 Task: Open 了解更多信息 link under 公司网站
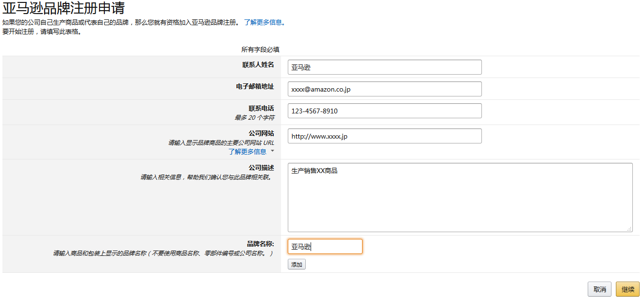[248, 152]
